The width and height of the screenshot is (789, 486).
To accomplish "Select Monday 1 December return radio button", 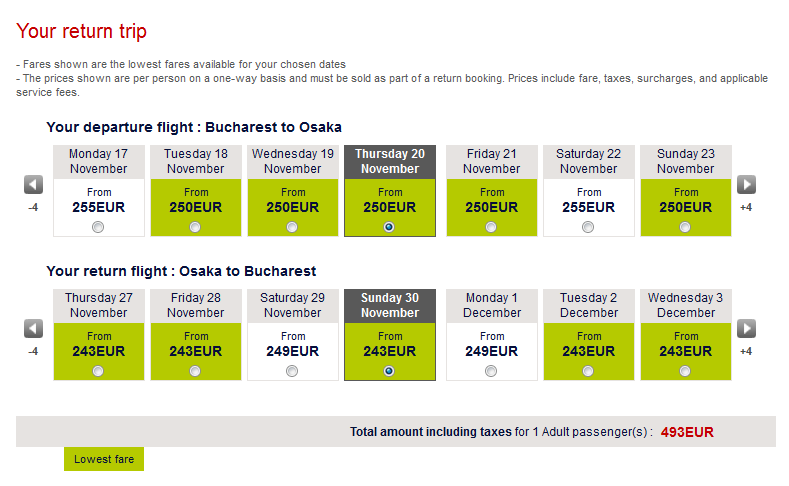I will pyautogui.click(x=491, y=371).
